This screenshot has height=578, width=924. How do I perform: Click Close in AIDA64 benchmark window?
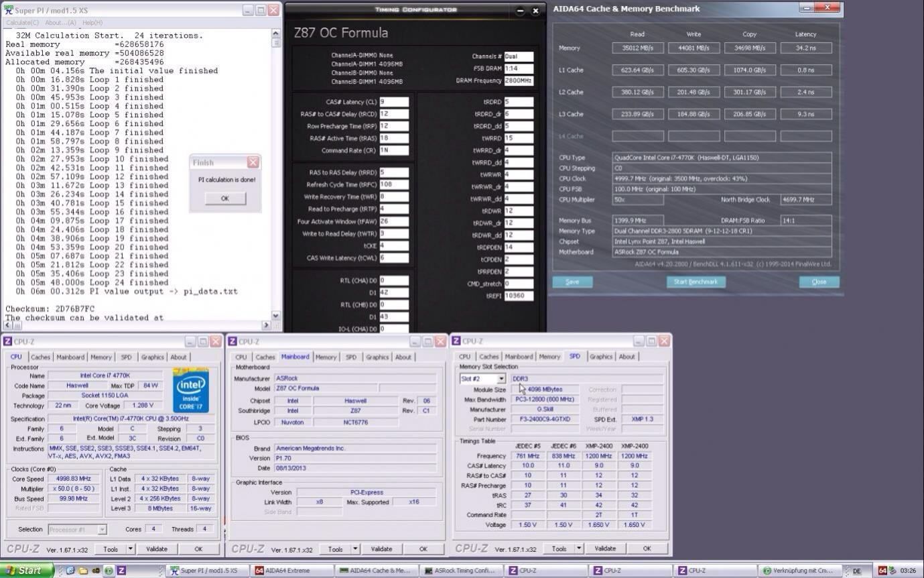pos(819,282)
